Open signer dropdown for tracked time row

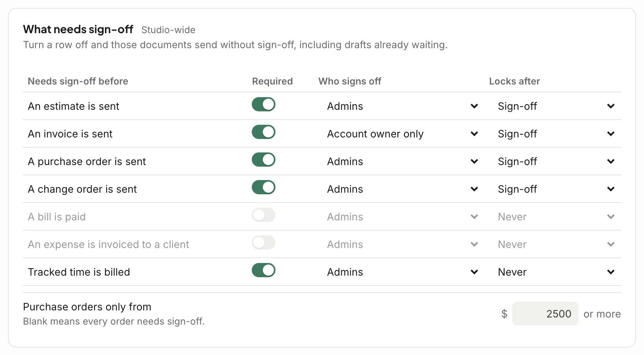tap(401, 272)
